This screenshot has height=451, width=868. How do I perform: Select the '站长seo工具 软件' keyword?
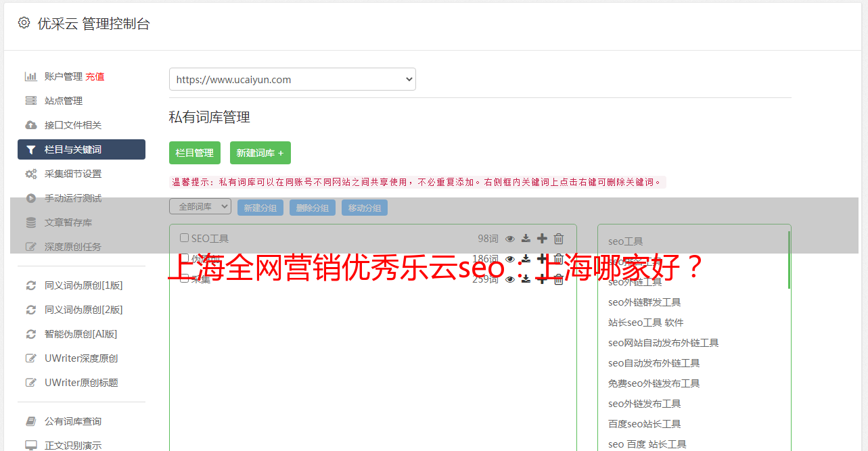pos(646,323)
